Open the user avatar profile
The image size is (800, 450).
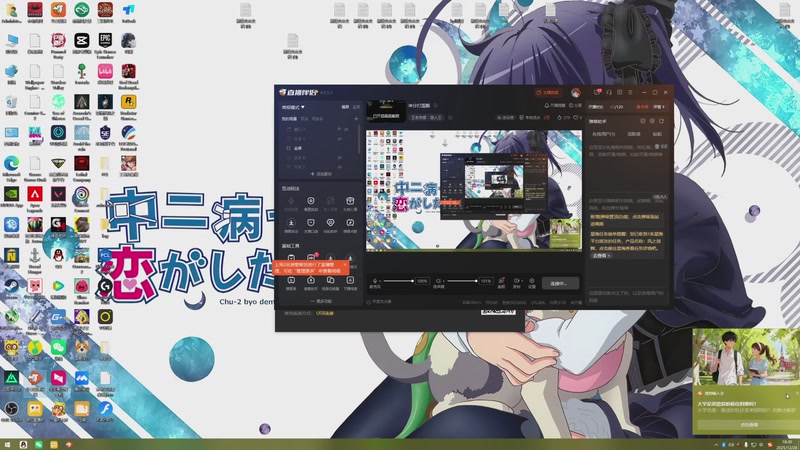point(576,92)
